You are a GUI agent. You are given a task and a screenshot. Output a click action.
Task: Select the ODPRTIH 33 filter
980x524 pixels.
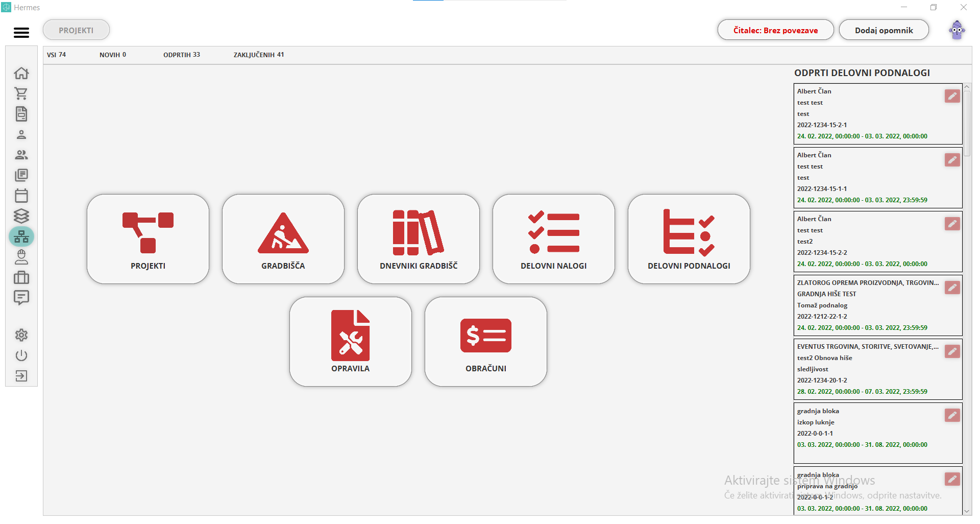(x=182, y=55)
